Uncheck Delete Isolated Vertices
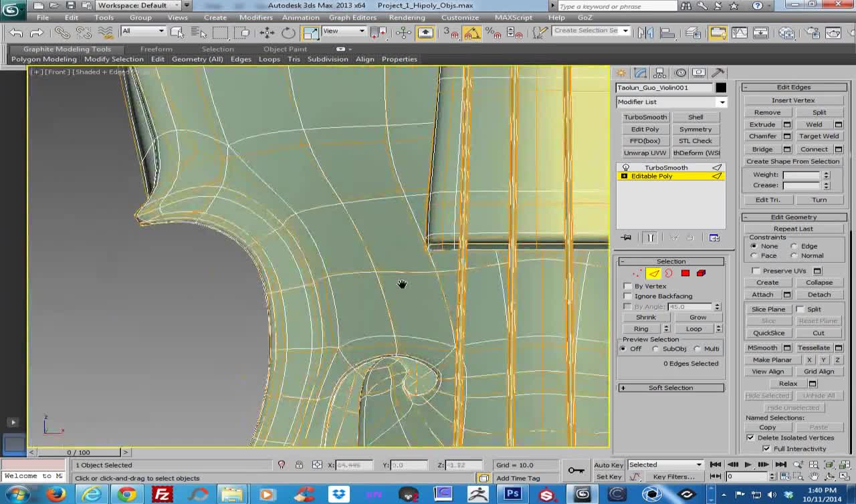856x504 pixels. coord(751,438)
